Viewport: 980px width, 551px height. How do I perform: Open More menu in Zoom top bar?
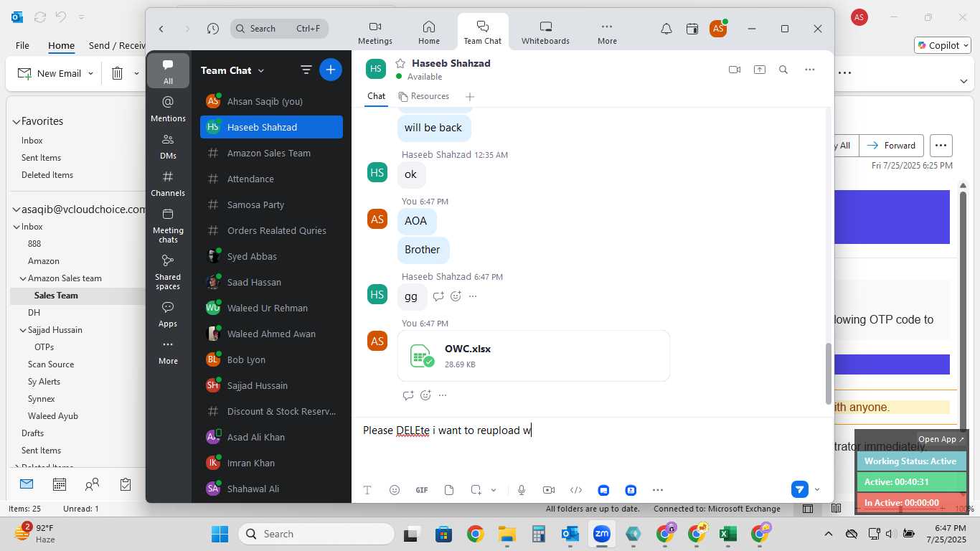tap(607, 32)
